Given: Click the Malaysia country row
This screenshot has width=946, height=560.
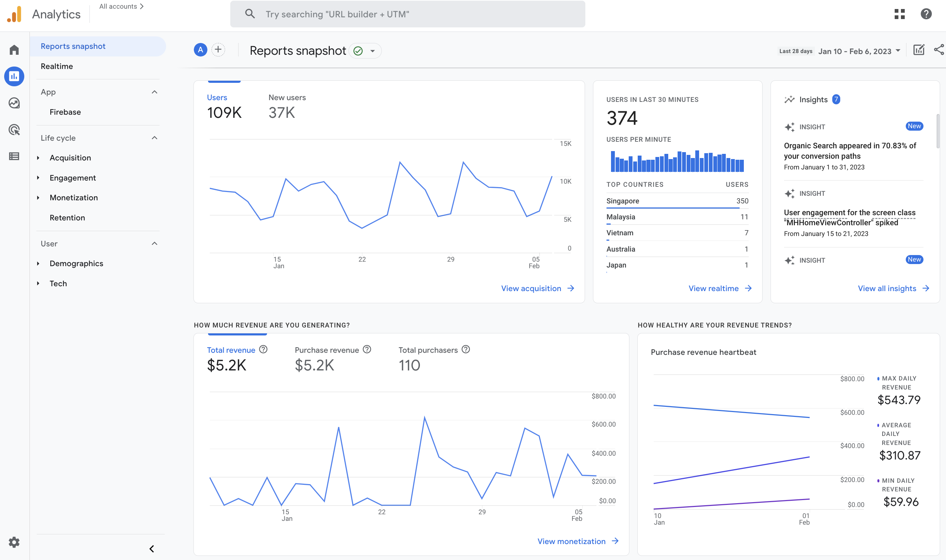Looking at the screenshot, I should [x=677, y=217].
